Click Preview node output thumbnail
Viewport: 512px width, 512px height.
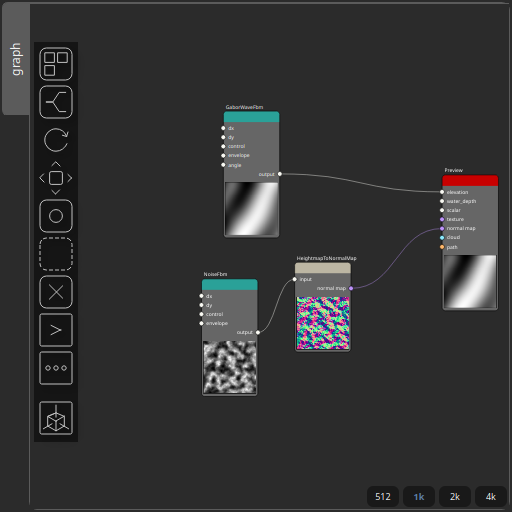tap(470, 282)
